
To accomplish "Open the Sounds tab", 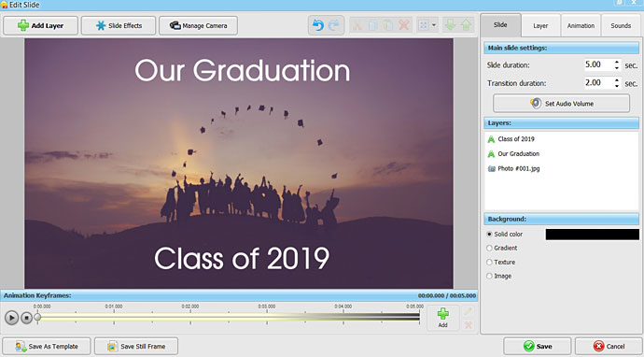I will [621, 25].
